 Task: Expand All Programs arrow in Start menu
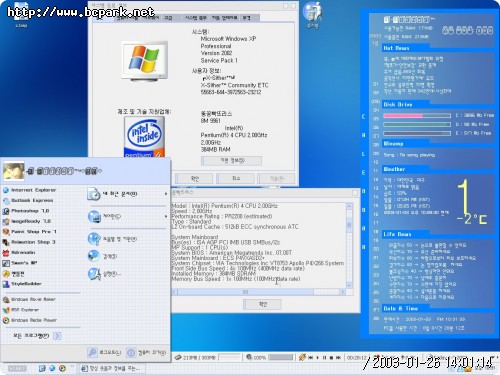pyautogui.click(x=57, y=336)
